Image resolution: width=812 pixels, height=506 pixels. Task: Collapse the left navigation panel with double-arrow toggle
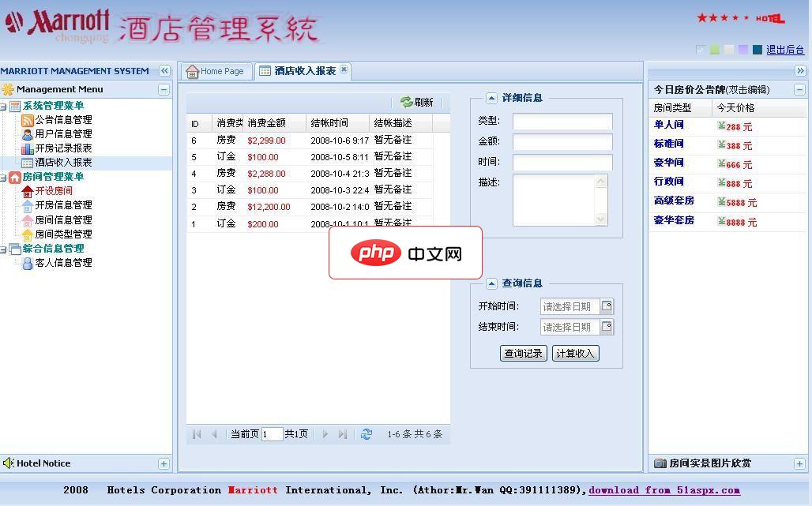click(x=165, y=70)
